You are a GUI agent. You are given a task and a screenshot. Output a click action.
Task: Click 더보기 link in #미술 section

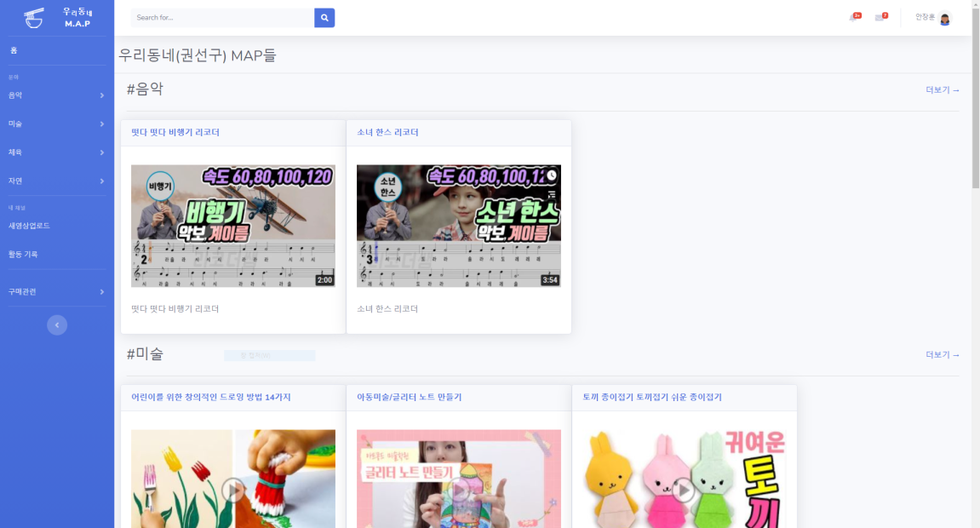[x=942, y=355]
